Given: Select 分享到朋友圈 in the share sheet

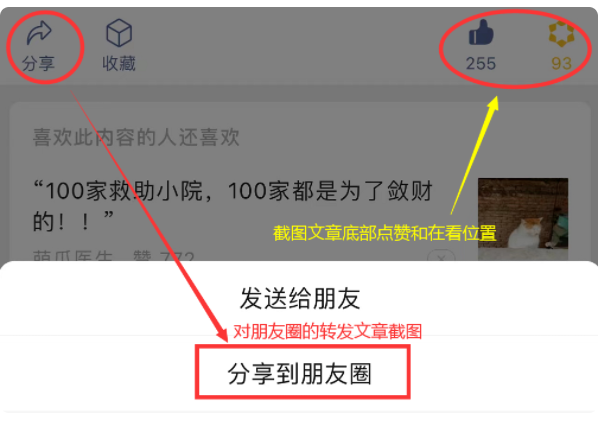Looking at the screenshot, I should coord(300,374).
